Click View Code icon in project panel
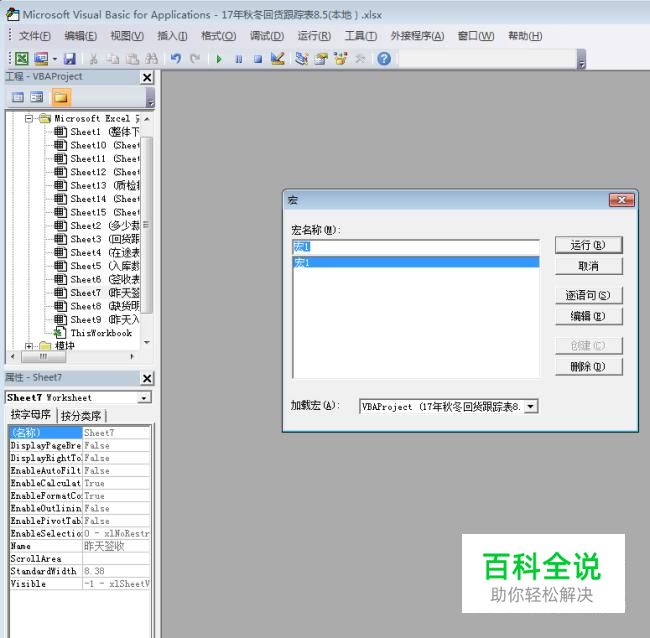650x638 pixels. coord(18,97)
